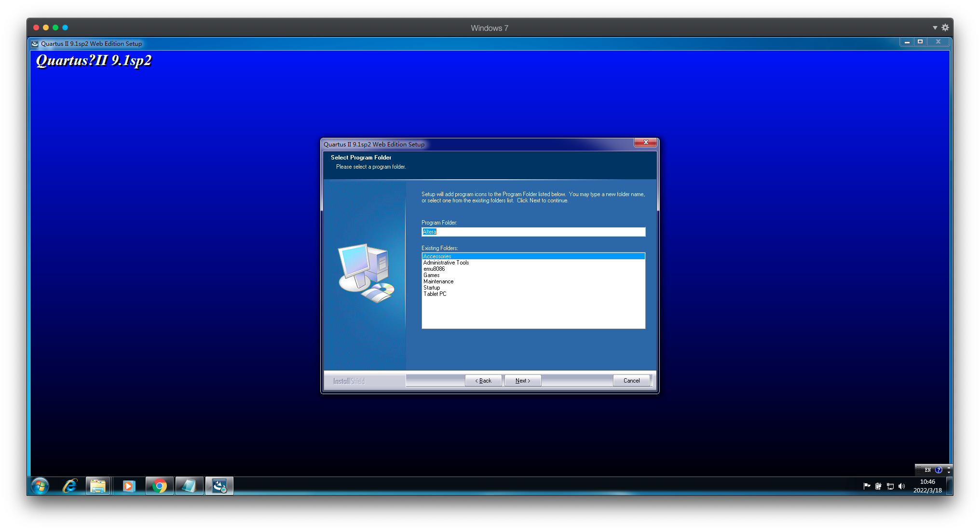Click the Next button
Screen dimensions: 980x531
(x=523, y=381)
